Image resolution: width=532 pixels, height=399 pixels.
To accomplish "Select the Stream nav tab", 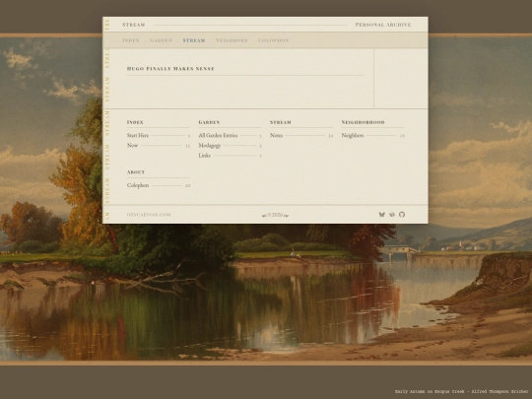I will point(194,40).
